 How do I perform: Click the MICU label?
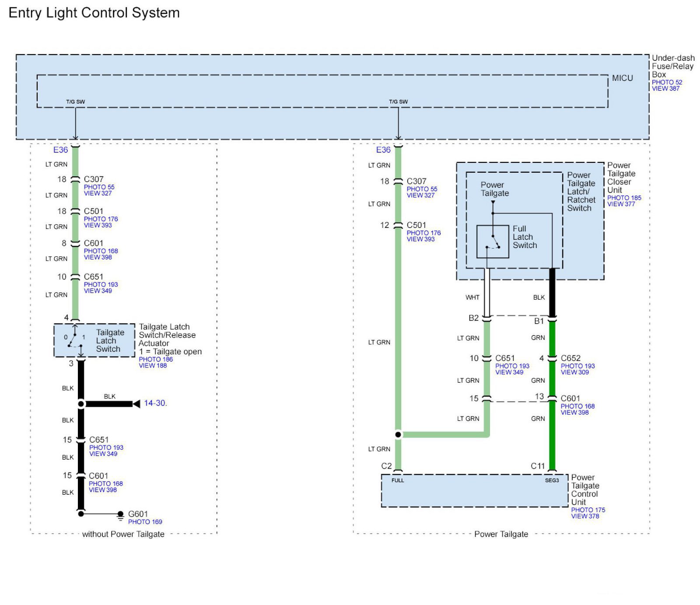pos(622,78)
